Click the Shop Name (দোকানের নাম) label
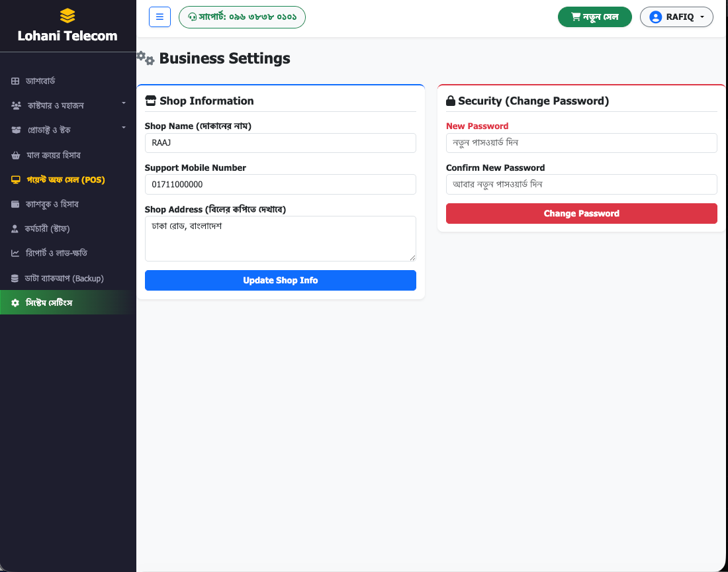Image resolution: width=728 pixels, height=572 pixels. (199, 126)
